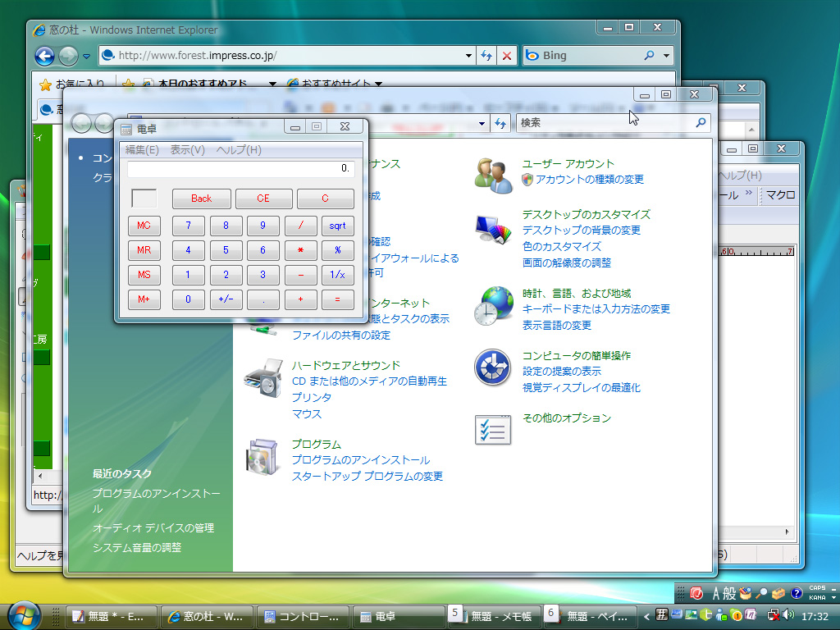The width and height of the screenshot is (840, 630).
Task: Toggle CAPS on the language bar
Action: 817,588
